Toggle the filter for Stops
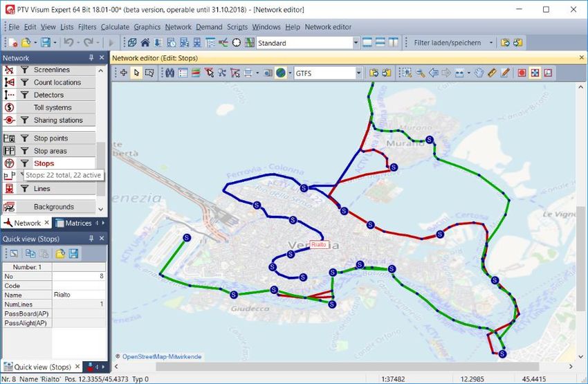 coord(24,163)
